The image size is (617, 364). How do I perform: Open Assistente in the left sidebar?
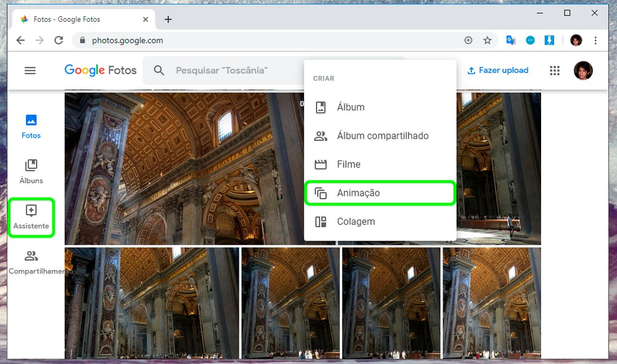click(31, 217)
